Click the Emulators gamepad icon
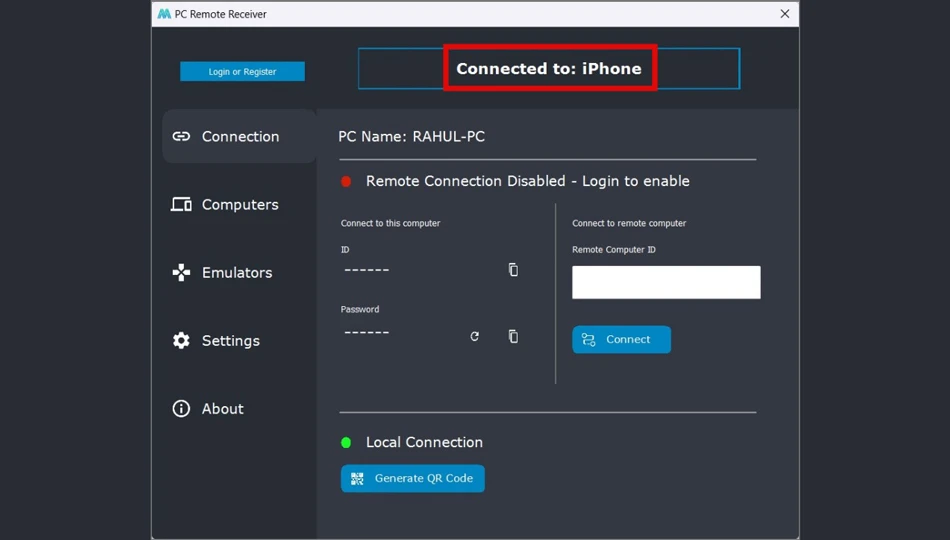 pos(181,273)
